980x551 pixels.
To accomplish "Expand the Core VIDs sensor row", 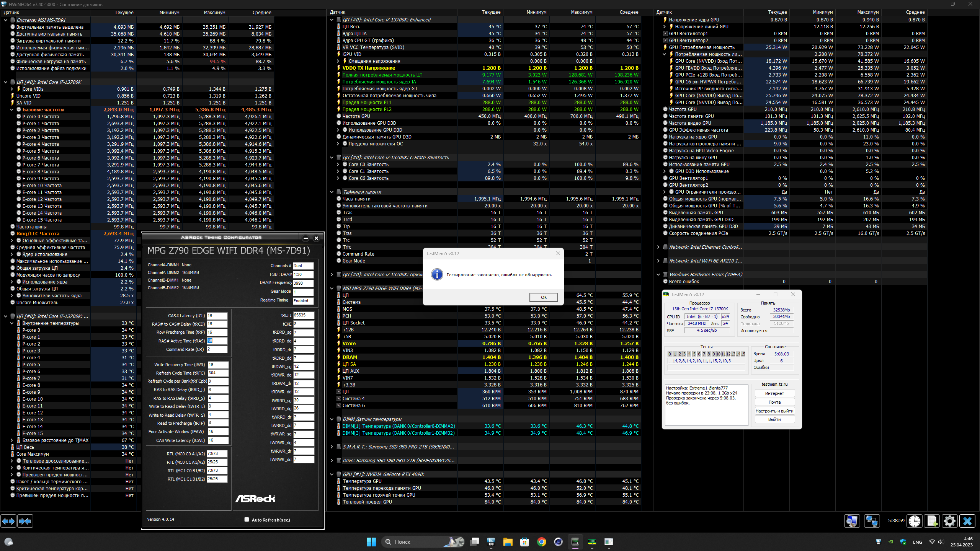I will 12,89.
